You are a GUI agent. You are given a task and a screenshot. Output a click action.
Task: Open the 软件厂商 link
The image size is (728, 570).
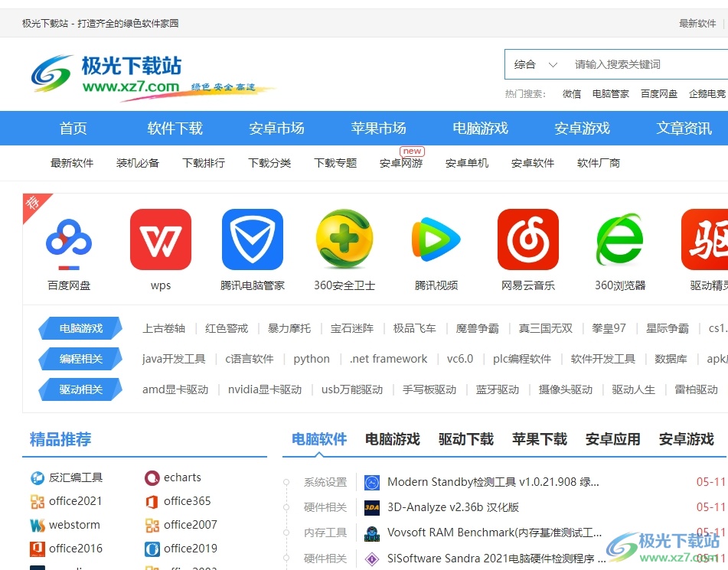click(x=599, y=163)
